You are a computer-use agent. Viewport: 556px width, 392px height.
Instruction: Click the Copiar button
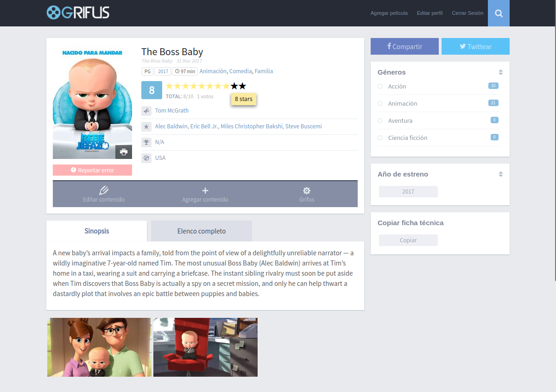(408, 240)
